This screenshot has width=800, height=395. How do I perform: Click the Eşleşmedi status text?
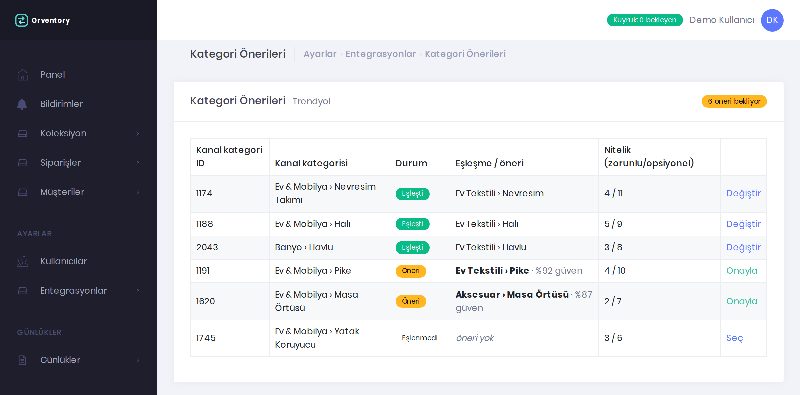419,338
